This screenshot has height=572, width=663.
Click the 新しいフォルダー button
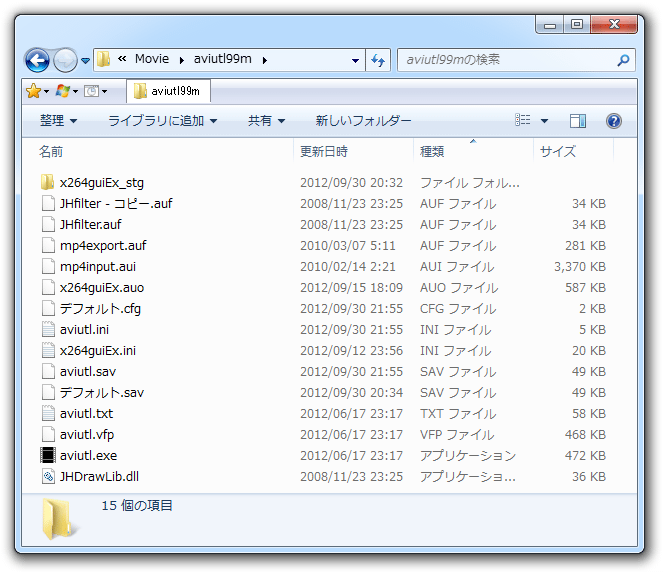363,121
